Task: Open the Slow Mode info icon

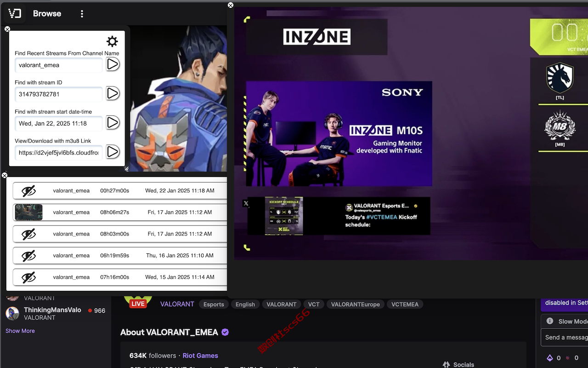Action: [x=550, y=321]
